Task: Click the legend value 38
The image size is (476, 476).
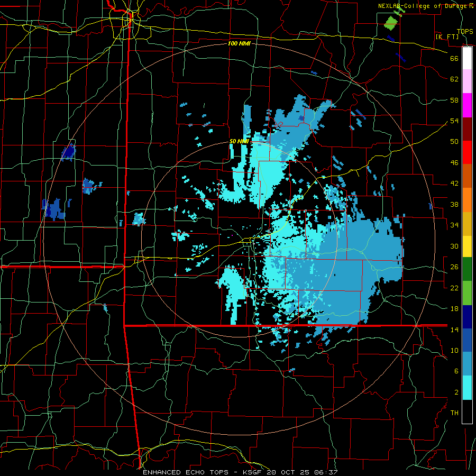Action: click(454, 204)
